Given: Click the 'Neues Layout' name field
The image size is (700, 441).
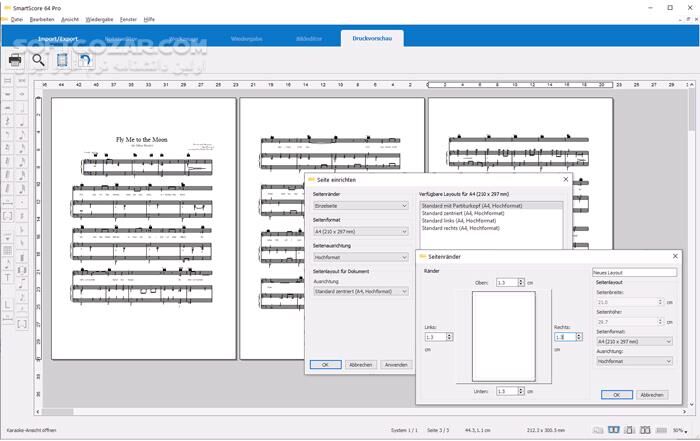Looking at the screenshot, I should pos(634,272).
